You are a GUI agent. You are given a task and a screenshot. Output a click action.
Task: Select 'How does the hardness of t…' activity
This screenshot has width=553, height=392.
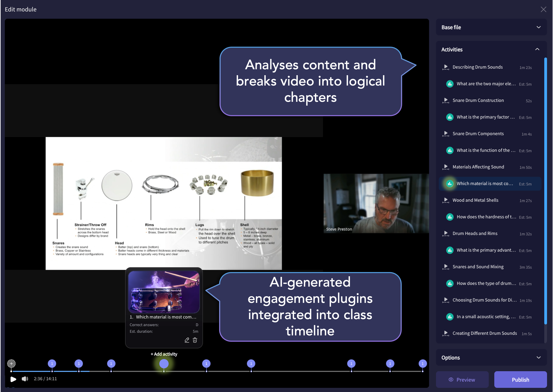point(490,217)
